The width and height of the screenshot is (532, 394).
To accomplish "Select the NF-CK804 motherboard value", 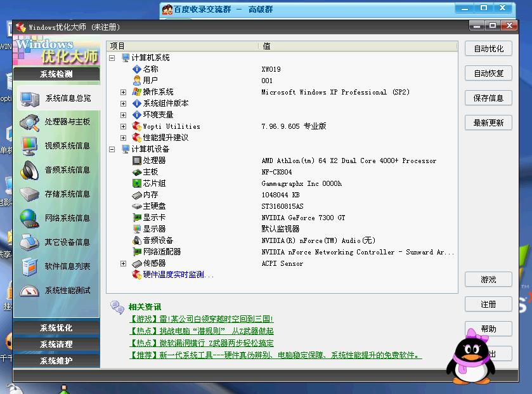I will (276, 172).
